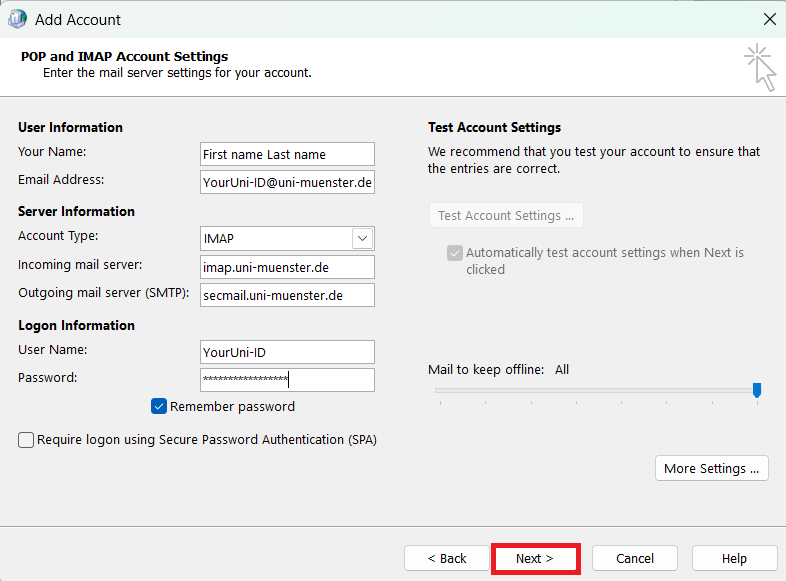This screenshot has width=786, height=581.
Task: Go back with the Back button
Action: 446,558
